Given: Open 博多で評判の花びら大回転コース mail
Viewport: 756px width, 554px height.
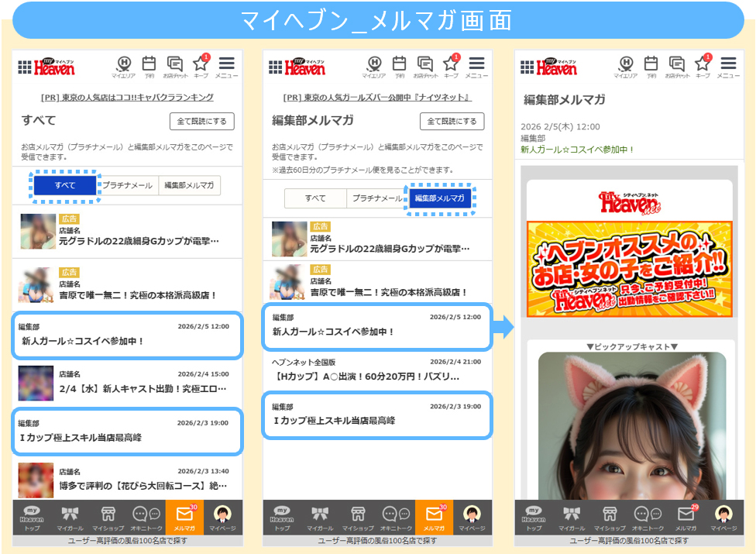Looking at the screenshot, I should (127, 479).
